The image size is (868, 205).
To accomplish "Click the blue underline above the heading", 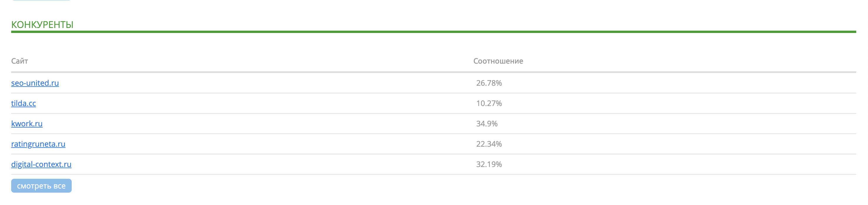I will (x=41, y=0).
